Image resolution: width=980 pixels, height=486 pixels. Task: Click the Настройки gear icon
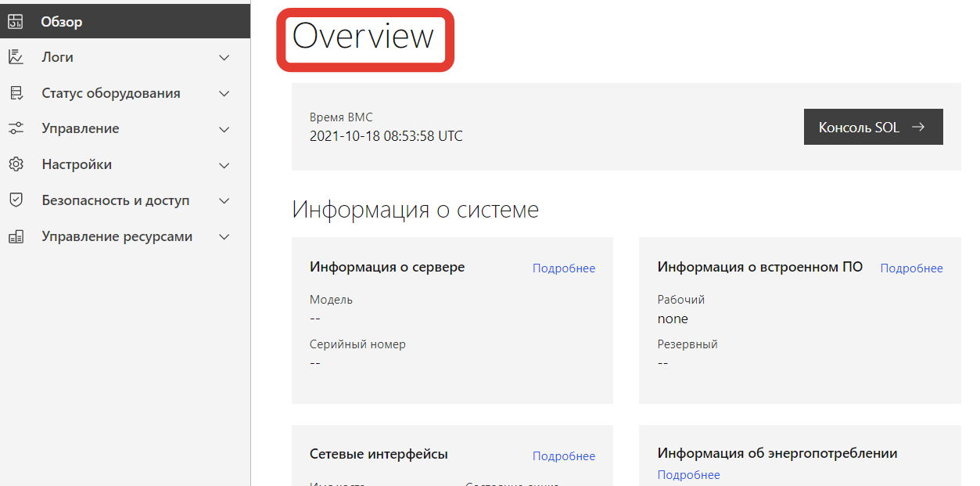pyautogui.click(x=16, y=164)
